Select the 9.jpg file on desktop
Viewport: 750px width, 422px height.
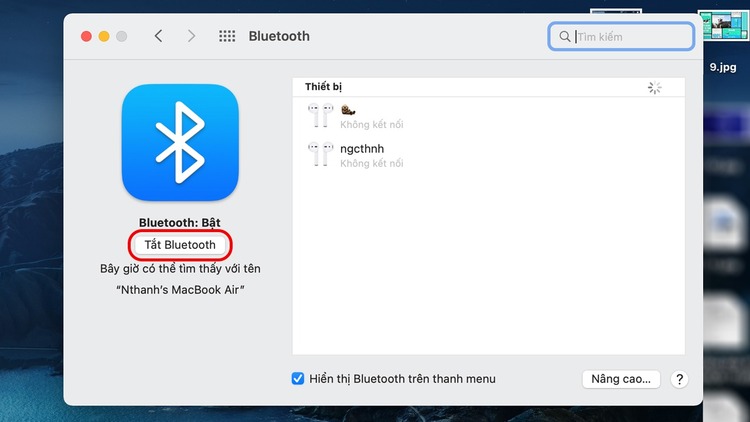tap(723, 26)
